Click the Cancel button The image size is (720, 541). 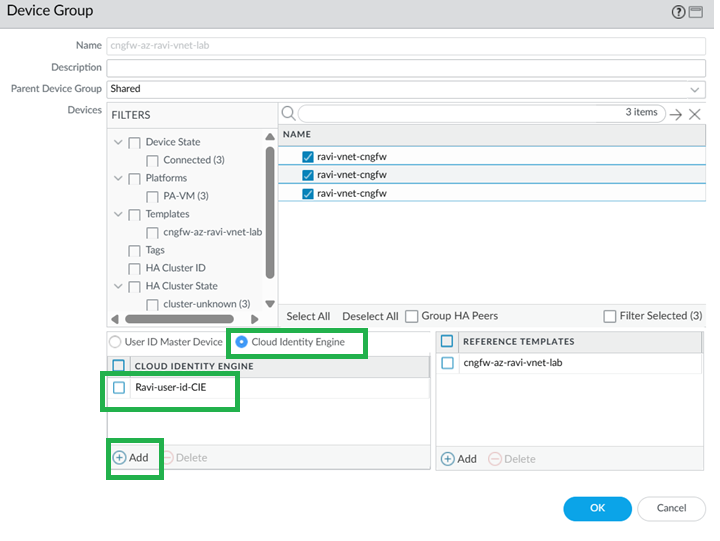(x=671, y=508)
